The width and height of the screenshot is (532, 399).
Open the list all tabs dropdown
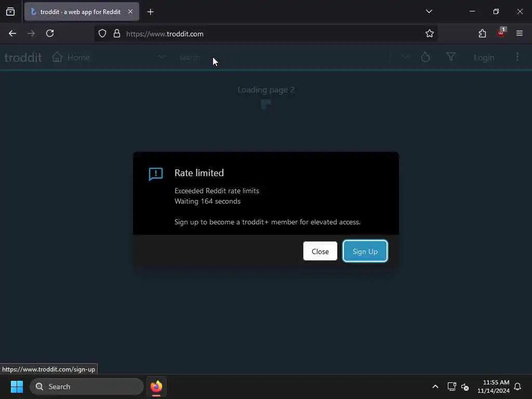(429, 11)
